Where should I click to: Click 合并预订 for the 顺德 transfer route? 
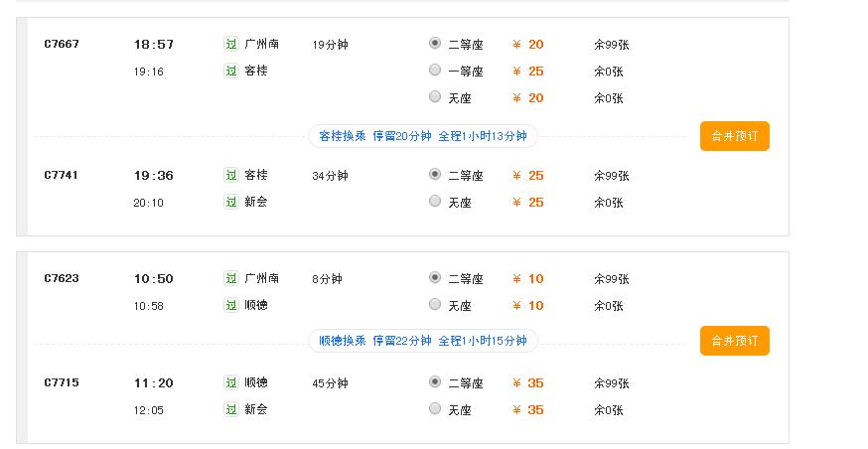734,341
